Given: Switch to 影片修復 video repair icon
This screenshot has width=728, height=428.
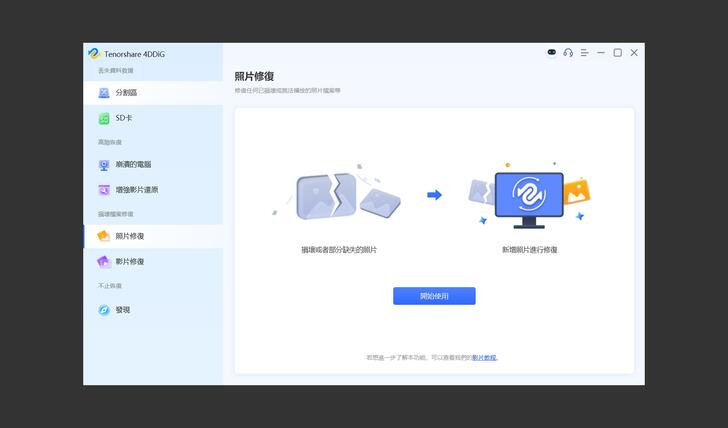Looking at the screenshot, I should coord(104,262).
